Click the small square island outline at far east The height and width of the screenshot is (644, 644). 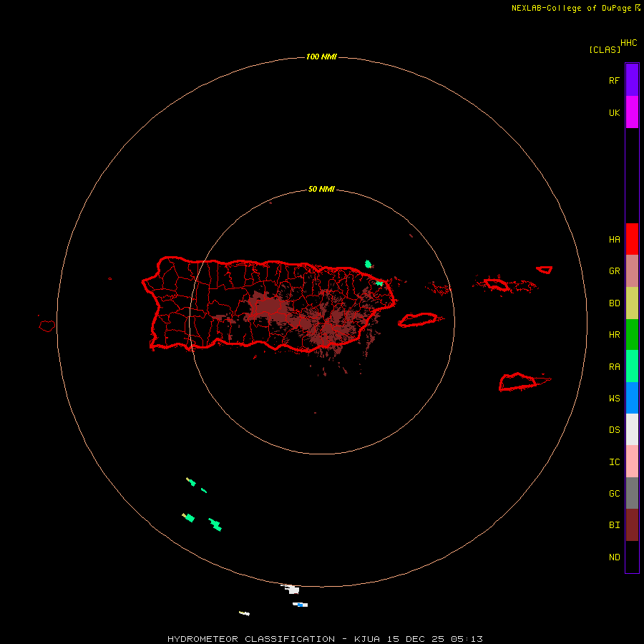click(x=545, y=270)
